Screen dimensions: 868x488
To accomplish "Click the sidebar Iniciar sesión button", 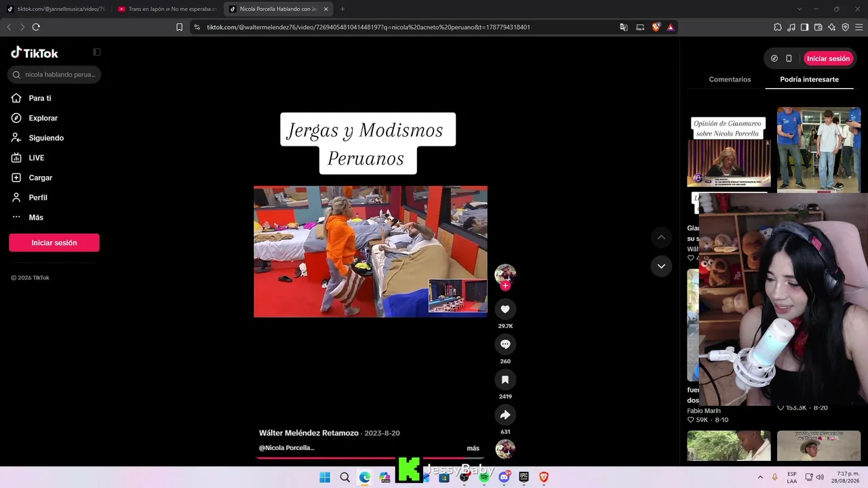I will (54, 243).
